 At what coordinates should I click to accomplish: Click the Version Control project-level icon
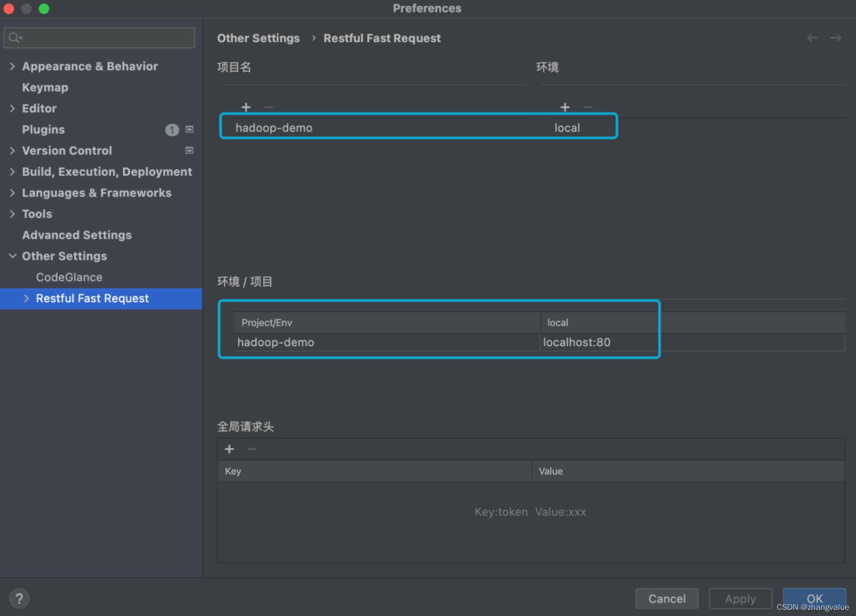tap(189, 151)
